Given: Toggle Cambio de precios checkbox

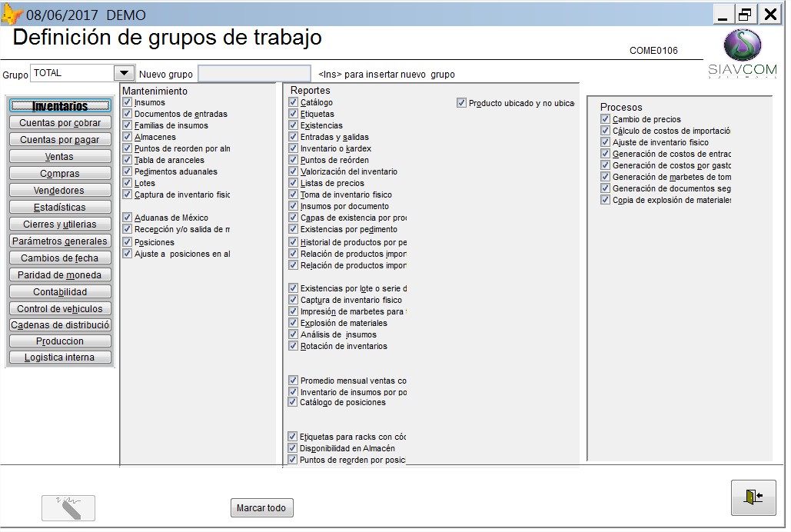Looking at the screenshot, I should [606, 119].
